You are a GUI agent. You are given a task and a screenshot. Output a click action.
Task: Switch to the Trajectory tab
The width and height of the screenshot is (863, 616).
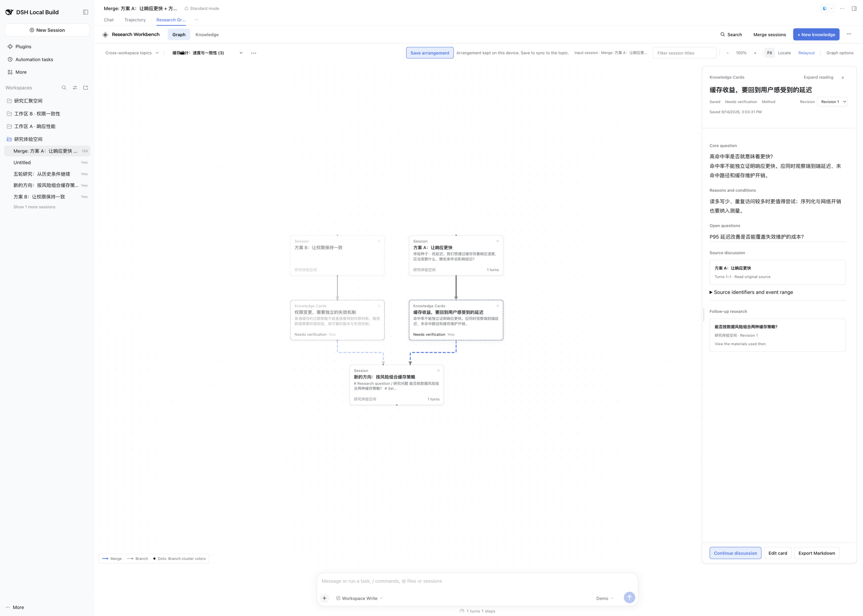point(135,20)
